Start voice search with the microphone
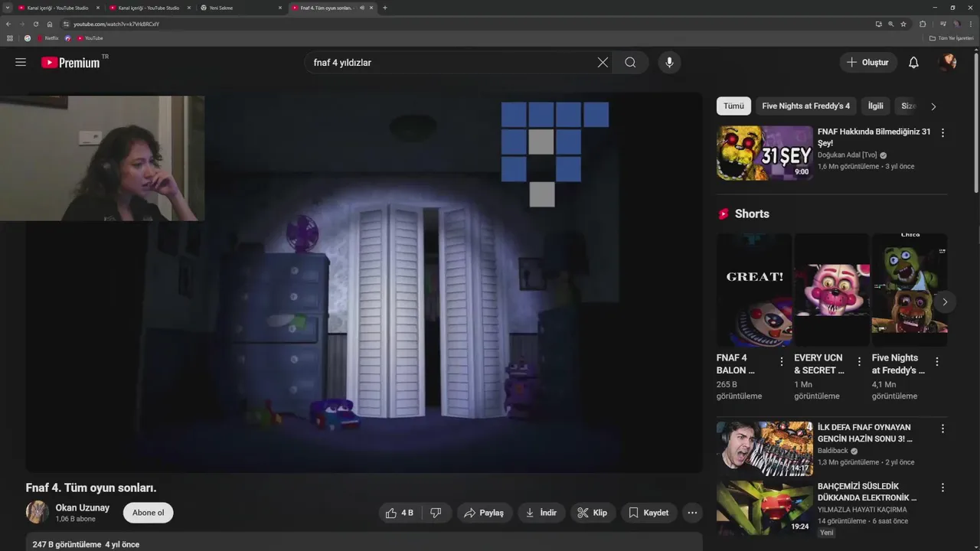This screenshot has height=551, width=980. [x=669, y=62]
